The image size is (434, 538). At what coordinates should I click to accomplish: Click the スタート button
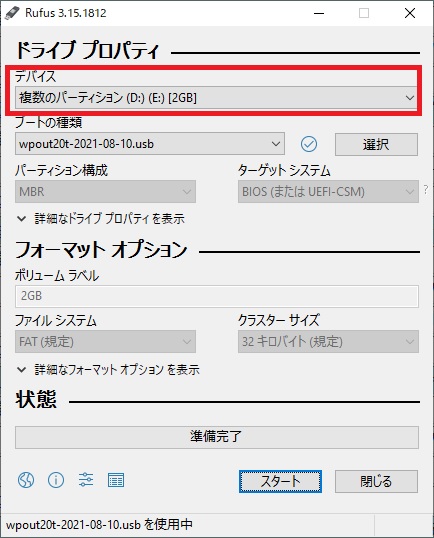tap(280, 481)
